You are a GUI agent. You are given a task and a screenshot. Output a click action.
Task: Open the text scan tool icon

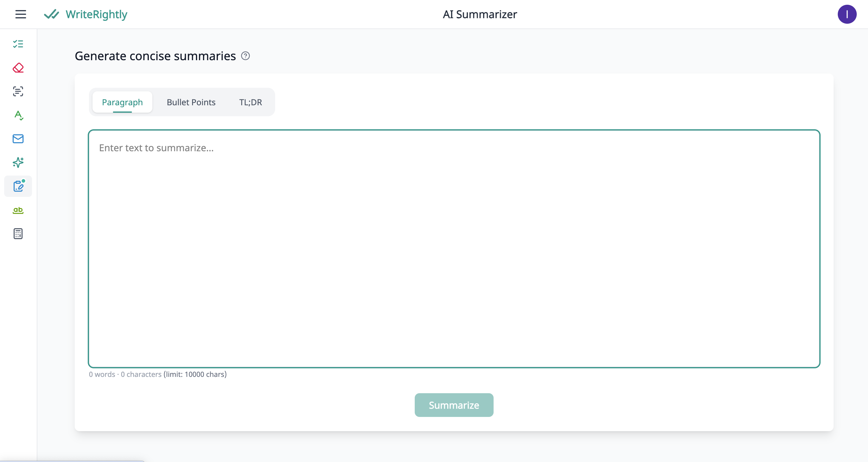pyautogui.click(x=18, y=91)
